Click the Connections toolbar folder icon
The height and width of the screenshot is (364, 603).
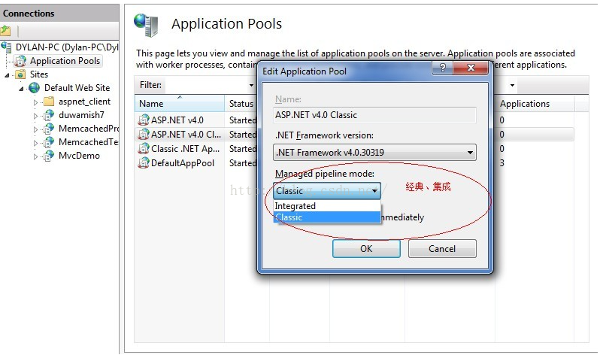point(5,30)
